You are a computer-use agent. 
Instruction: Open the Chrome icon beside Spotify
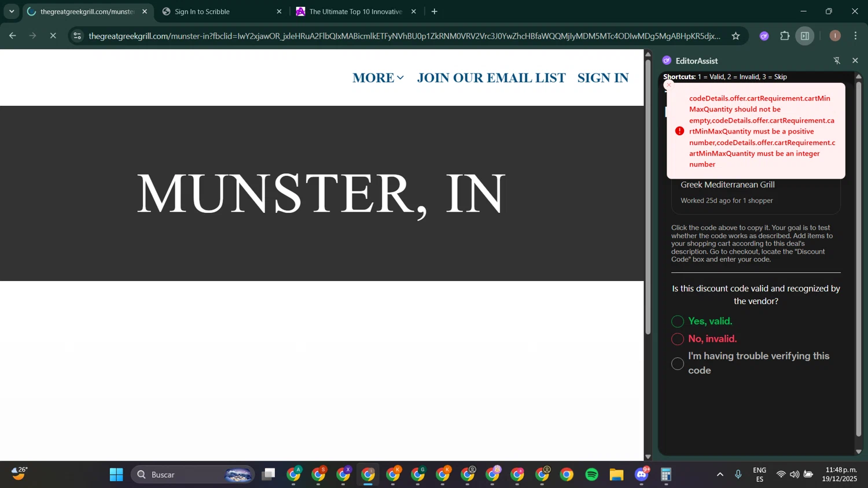click(x=567, y=475)
